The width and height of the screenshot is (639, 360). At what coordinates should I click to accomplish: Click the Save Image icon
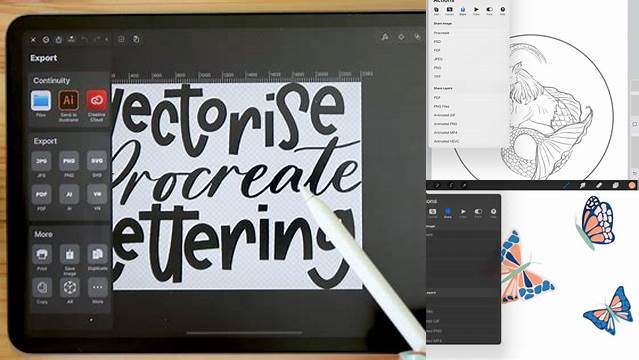[x=69, y=254]
